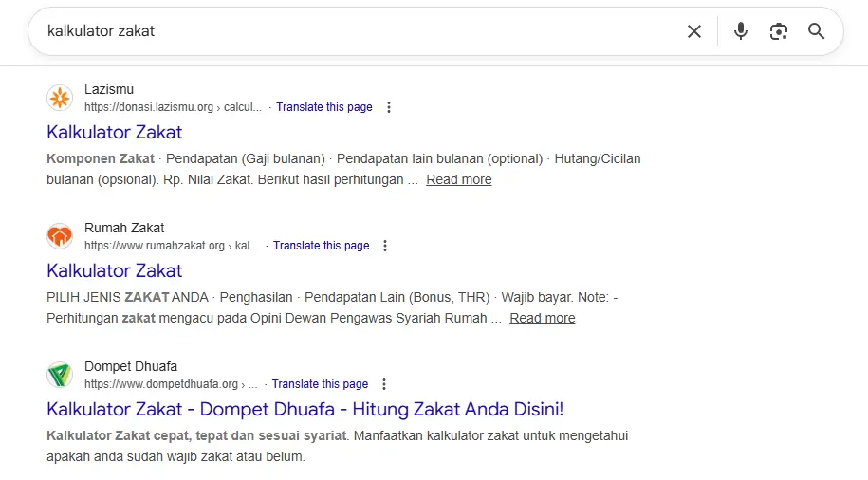
Task: Click the 'Lazismu' site name
Action: click(109, 89)
